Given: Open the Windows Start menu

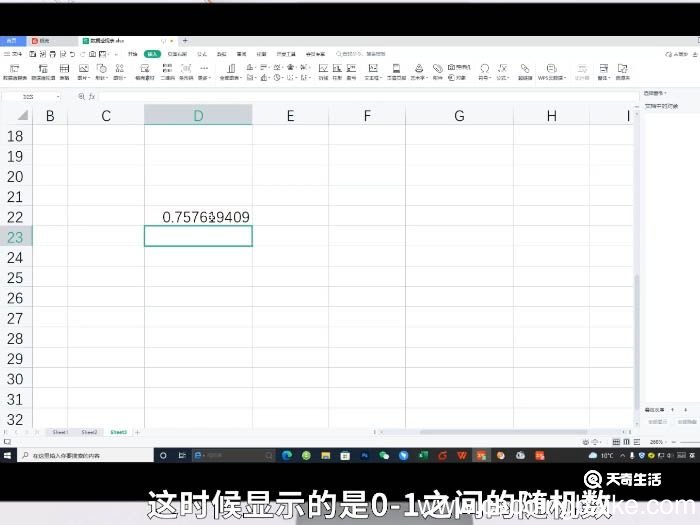Looking at the screenshot, I should click(8, 455).
